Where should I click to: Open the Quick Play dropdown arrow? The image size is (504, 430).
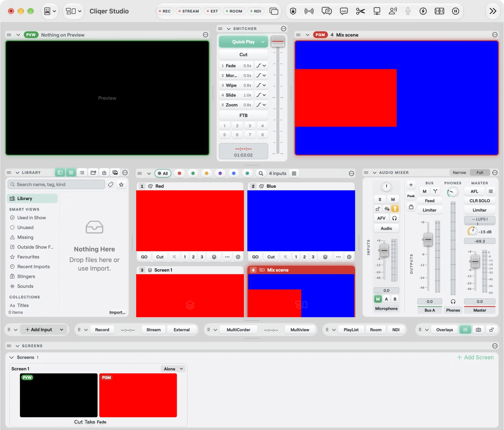(263, 42)
